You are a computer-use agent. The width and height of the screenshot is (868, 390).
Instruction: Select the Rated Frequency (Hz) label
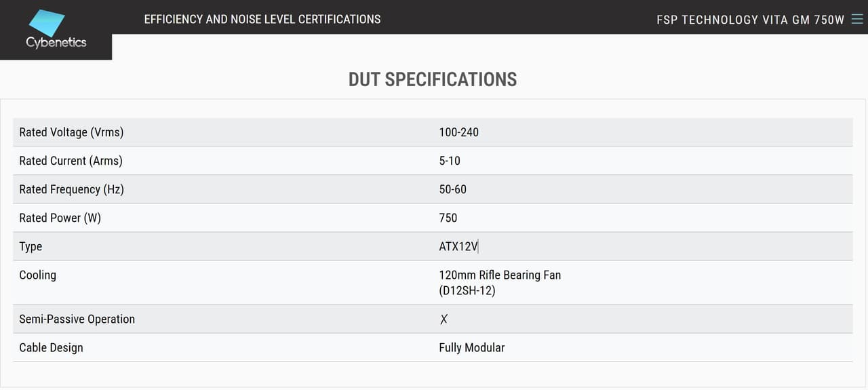(x=71, y=189)
